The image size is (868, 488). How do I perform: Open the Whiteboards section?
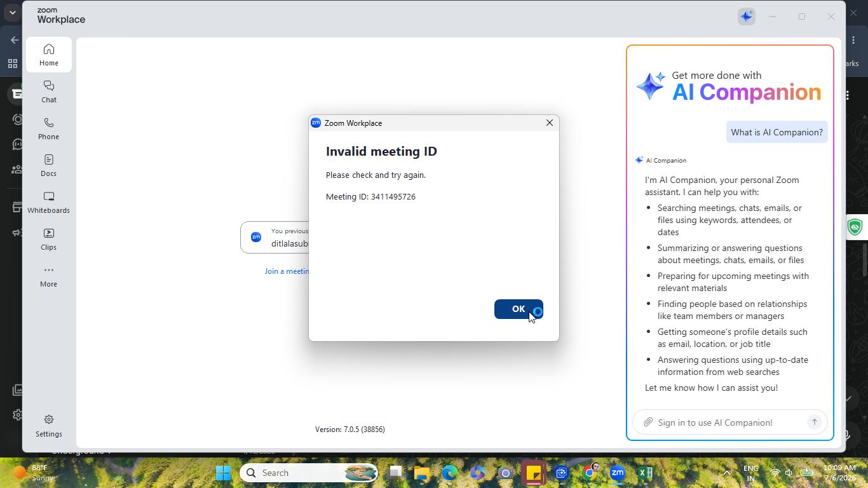tap(49, 203)
